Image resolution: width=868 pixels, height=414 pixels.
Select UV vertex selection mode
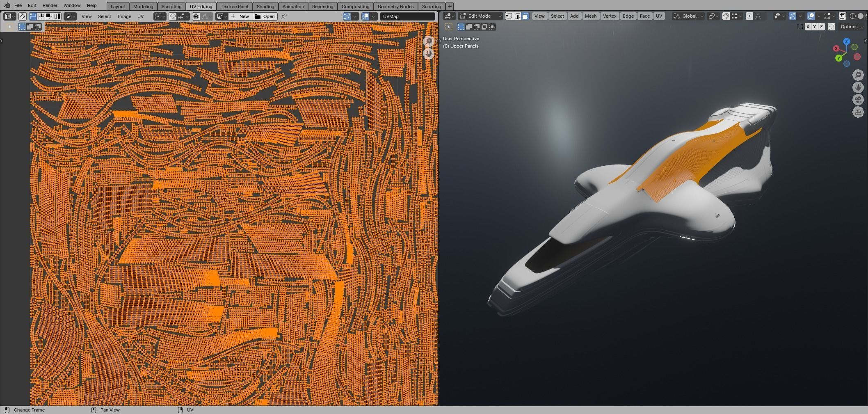click(x=33, y=16)
